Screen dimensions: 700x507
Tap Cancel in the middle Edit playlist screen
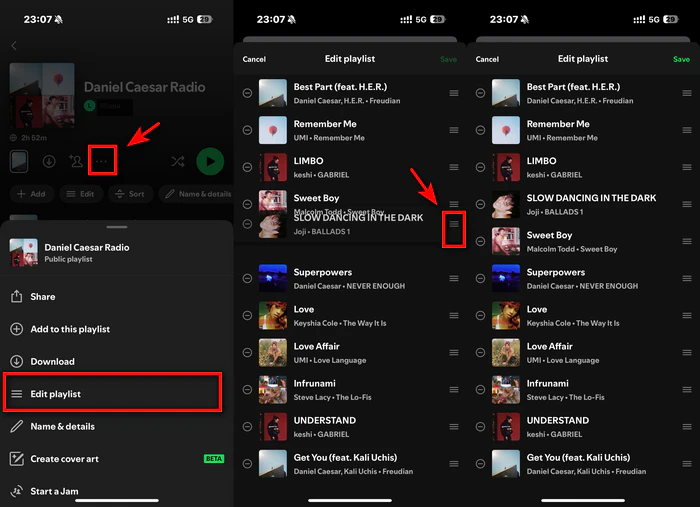pyautogui.click(x=254, y=59)
